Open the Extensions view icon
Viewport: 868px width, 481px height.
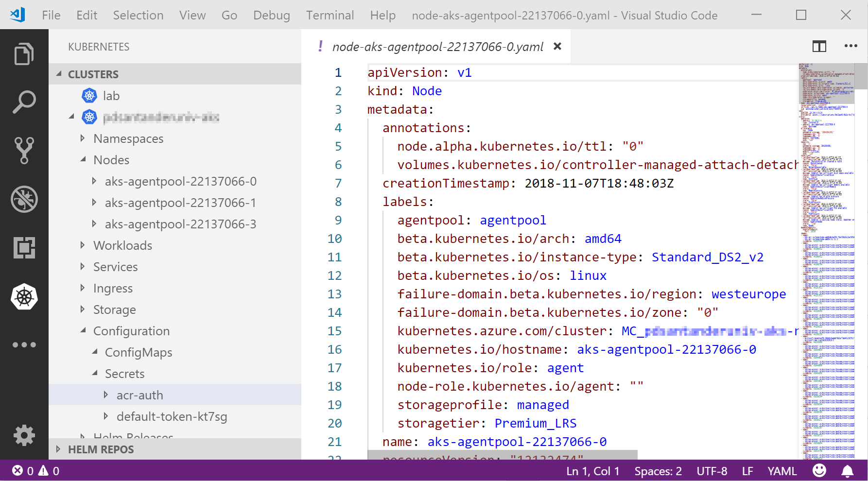pos(24,248)
